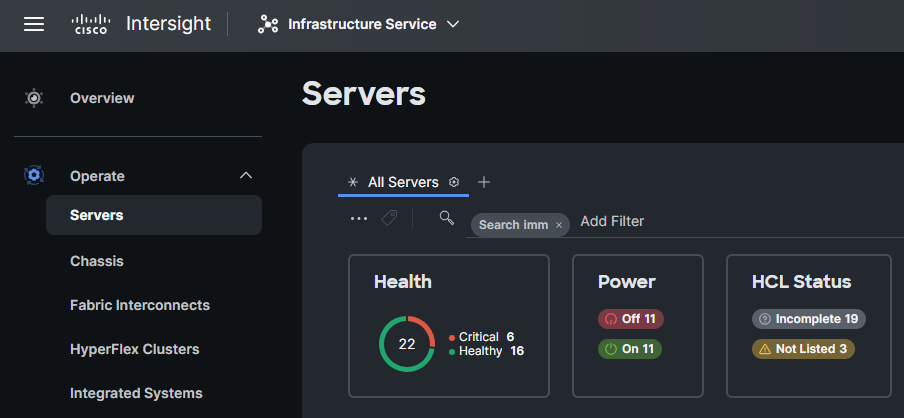This screenshot has width=904, height=418.
Task: Click the Overview sidebar icon
Action: [34, 98]
